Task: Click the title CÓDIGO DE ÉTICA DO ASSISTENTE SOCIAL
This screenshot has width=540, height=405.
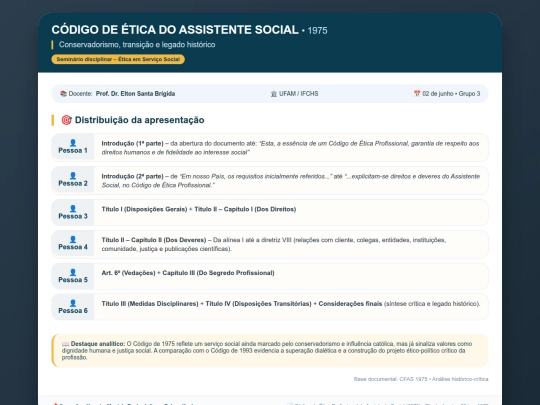Action: [x=175, y=30]
